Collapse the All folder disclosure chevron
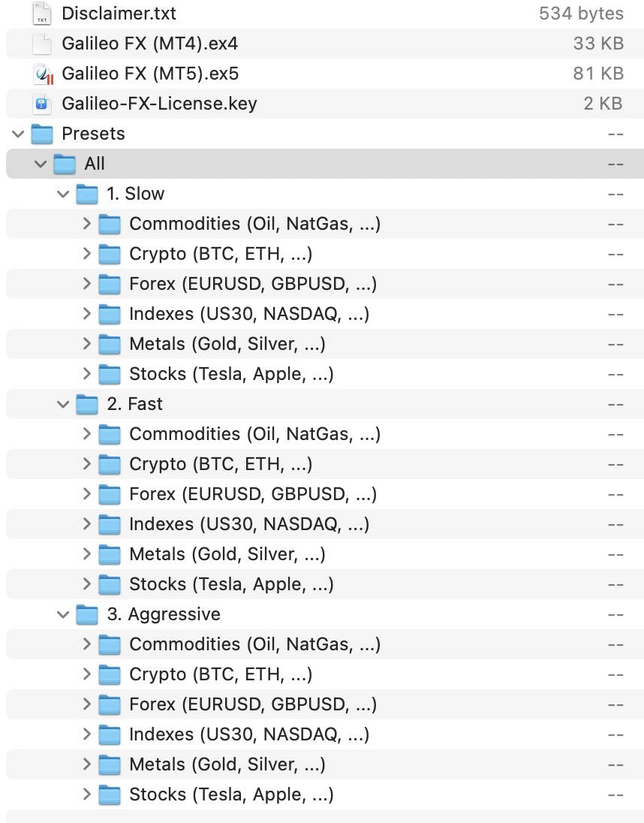The width and height of the screenshot is (644, 823). pos(41,164)
